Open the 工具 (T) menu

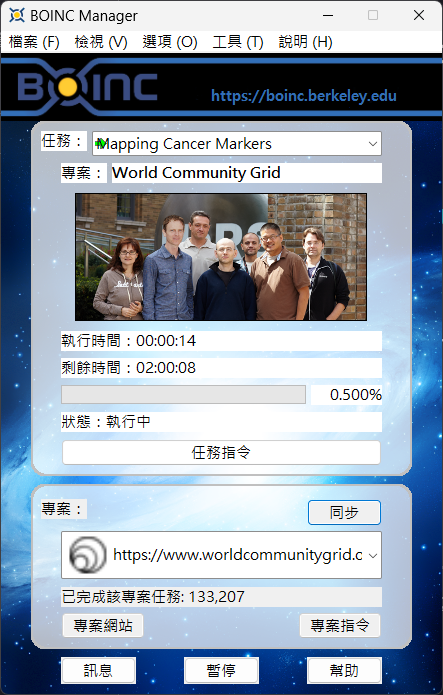tap(238, 42)
